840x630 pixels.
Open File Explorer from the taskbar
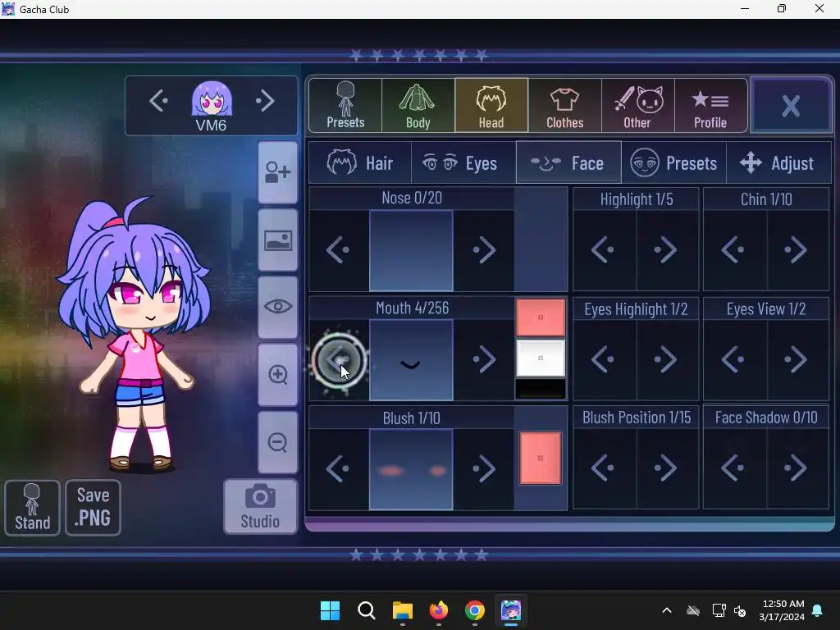(402, 610)
